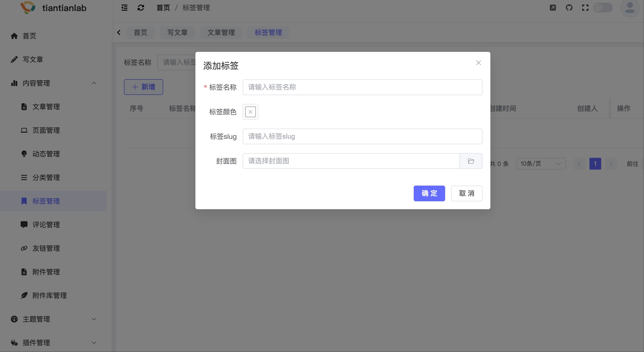The image size is (644, 352).
Task: Collapse the 内容管理 sidebar group
Action: coord(54,83)
